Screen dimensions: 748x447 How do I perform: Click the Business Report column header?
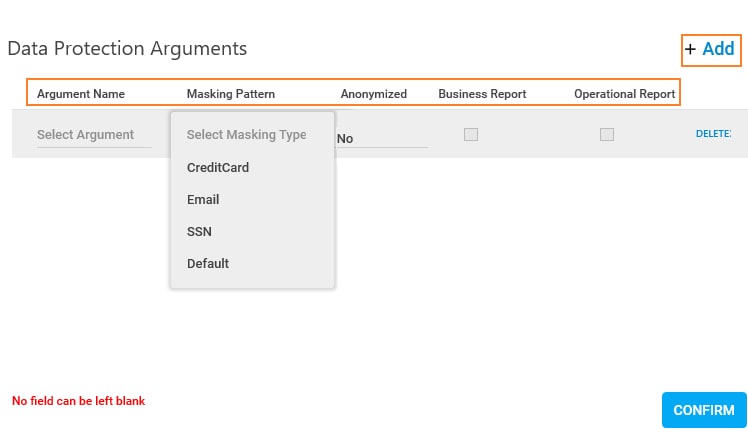point(482,94)
